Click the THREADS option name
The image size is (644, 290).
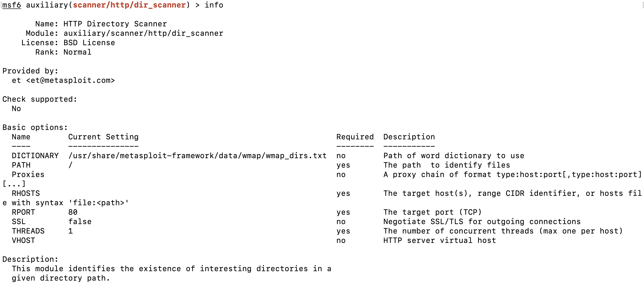click(28, 231)
